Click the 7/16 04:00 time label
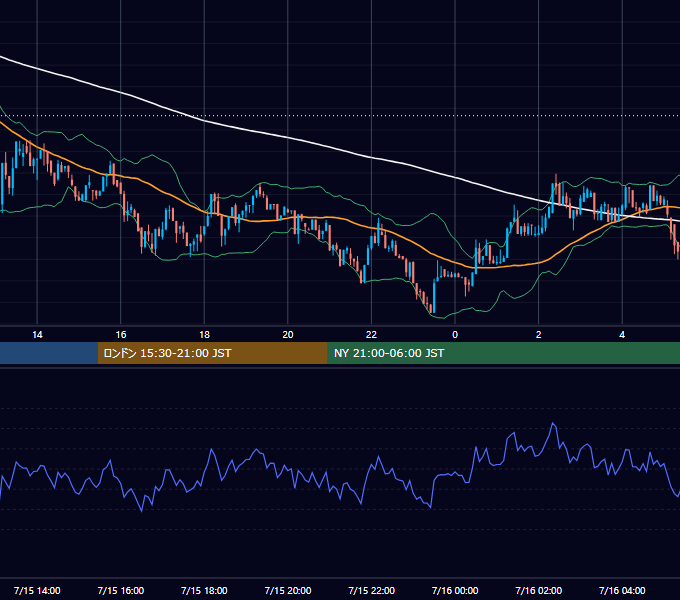This screenshot has width=680, height=600. (622, 590)
